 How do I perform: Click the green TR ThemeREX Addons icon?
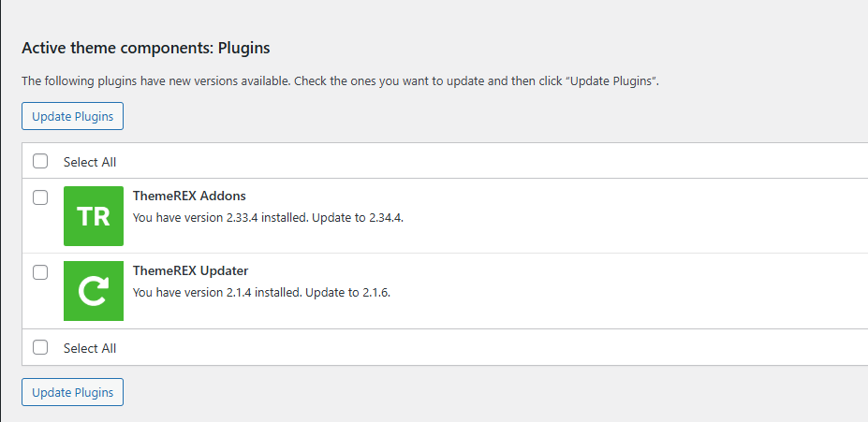pos(94,216)
